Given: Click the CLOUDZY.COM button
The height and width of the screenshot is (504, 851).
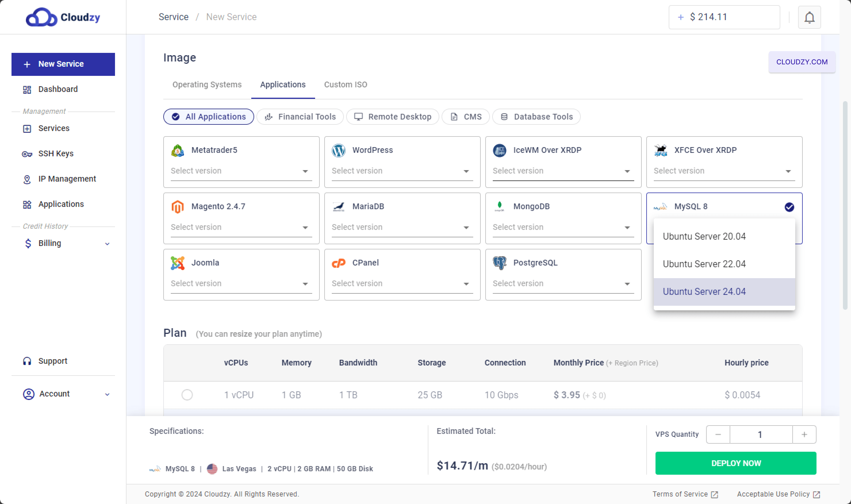Looking at the screenshot, I should tap(802, 62).
